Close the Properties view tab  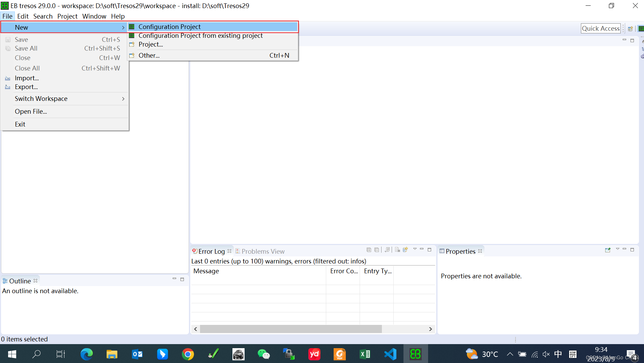(x=480, y=251)
